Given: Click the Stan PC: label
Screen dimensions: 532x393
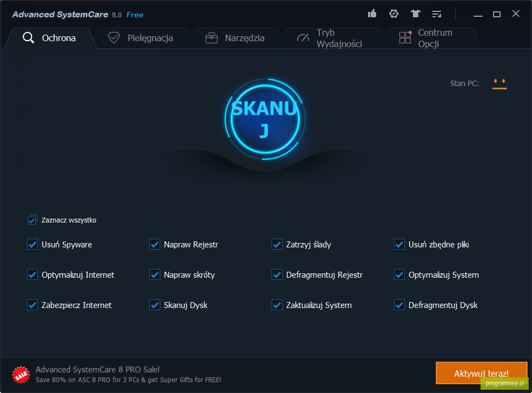Looking at the screenshot, I should pyautogui.click(x=464, y=83).
